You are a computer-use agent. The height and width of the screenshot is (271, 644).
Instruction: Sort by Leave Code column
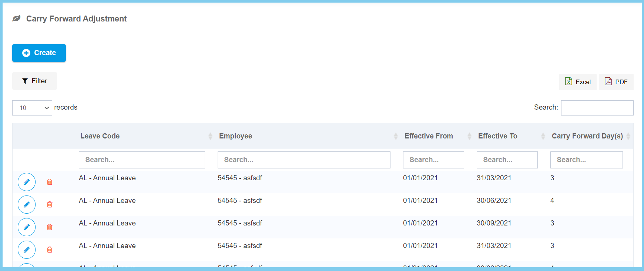coord(100,136)
